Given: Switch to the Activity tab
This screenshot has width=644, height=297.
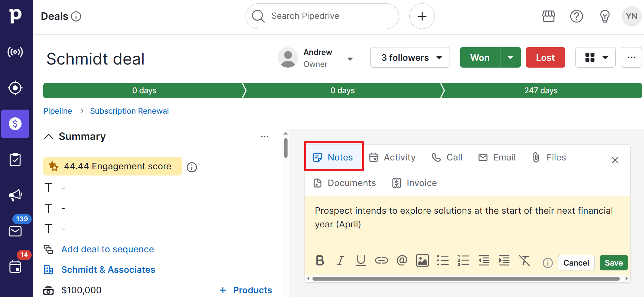Looking at the screenshot, I should tap(393, 157).
